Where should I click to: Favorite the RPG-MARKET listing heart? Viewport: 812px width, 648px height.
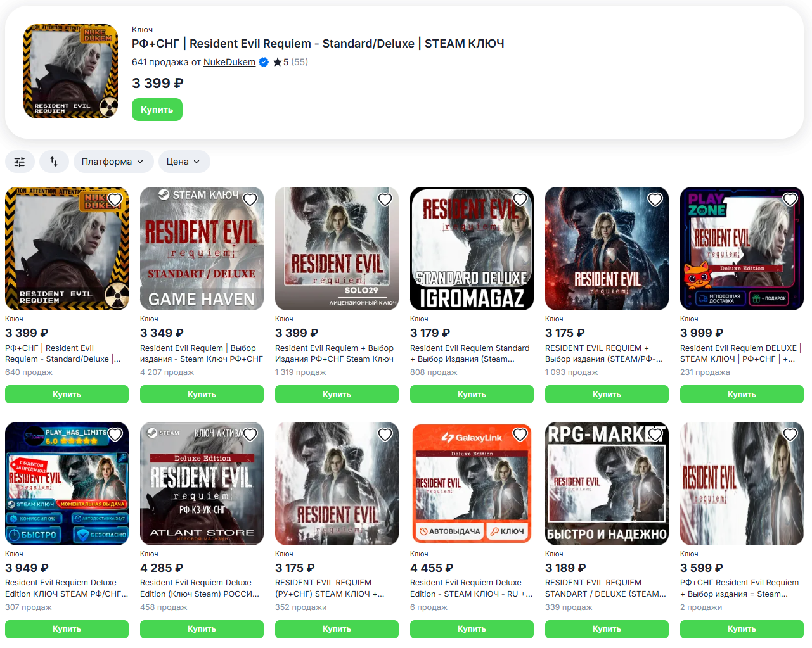click(x=655, y=435)
